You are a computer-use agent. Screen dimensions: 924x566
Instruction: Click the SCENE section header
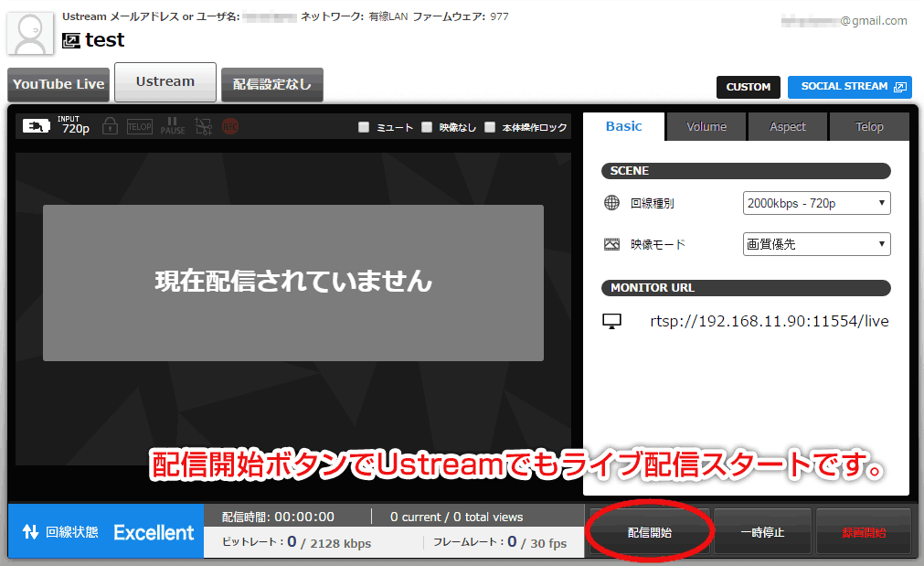coord(746,171)
